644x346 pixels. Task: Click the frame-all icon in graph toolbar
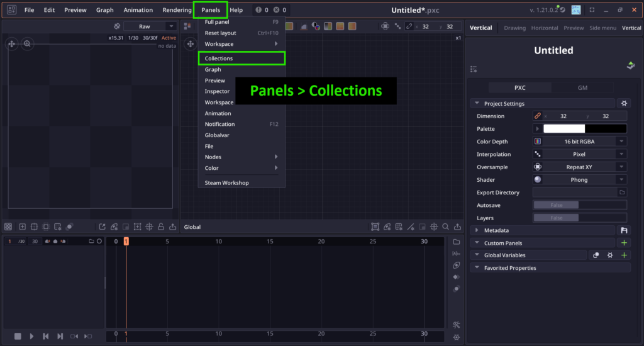point(375,227)
